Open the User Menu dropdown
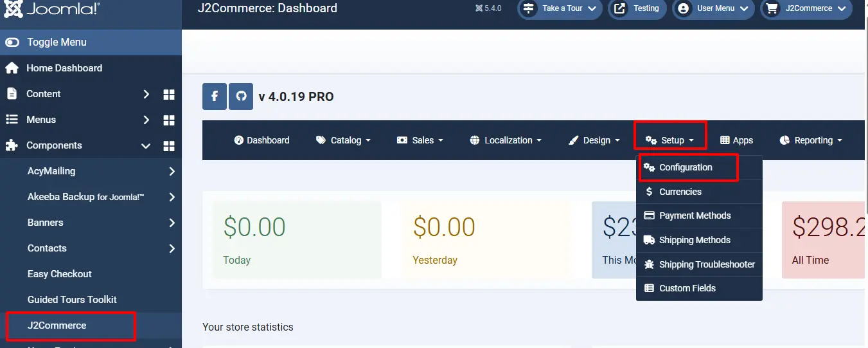This screenshot has height=348, width=868. (713, 8)
